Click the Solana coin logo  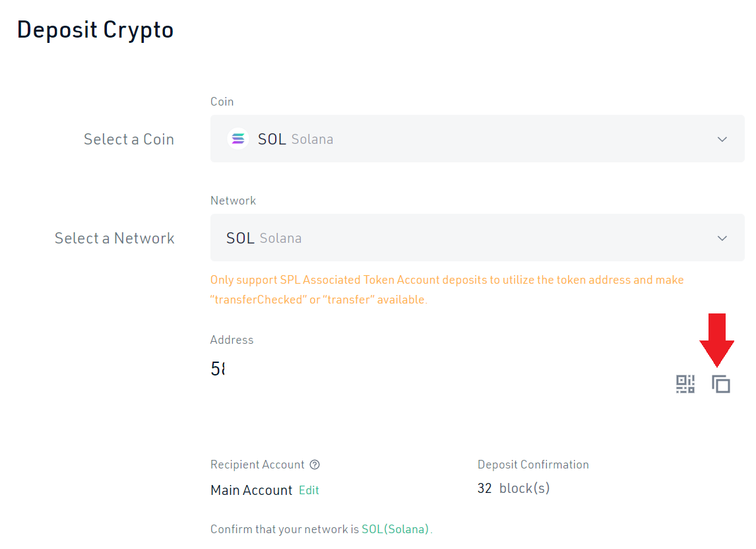tap(237, 139)
